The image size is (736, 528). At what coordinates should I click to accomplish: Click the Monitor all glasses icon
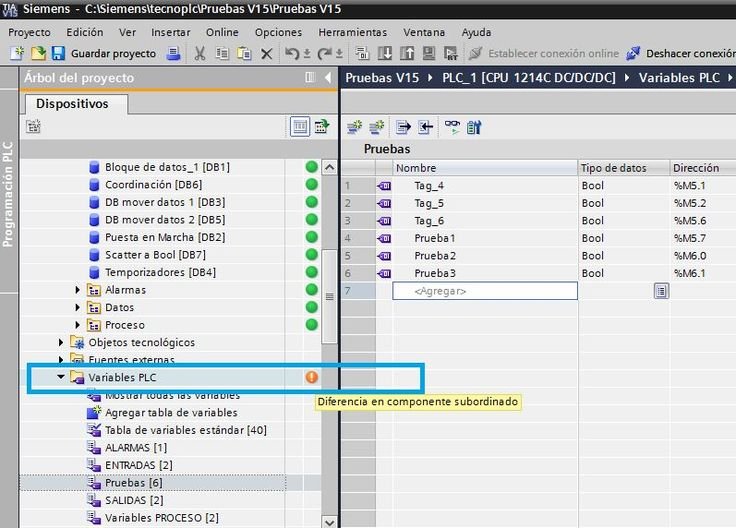[x=452, y=127]
